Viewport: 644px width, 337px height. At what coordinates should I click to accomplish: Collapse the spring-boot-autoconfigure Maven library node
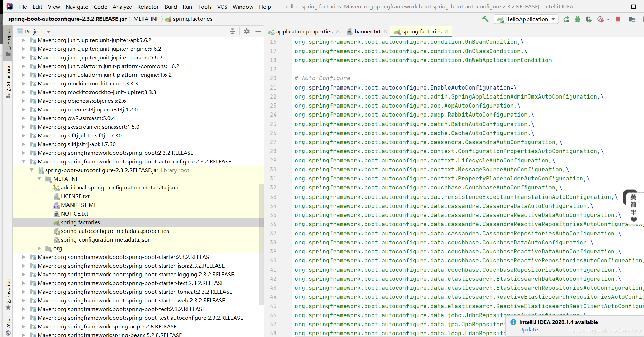tap(23, 161)
